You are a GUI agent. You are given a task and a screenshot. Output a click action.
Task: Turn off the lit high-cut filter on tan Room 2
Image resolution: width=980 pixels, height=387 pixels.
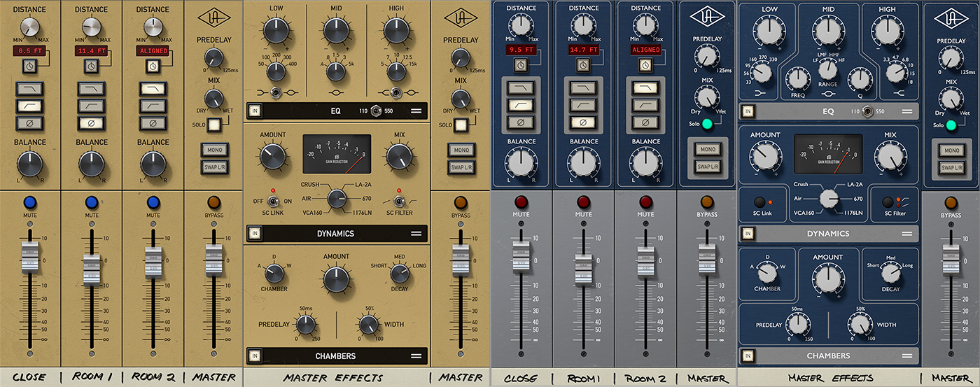(x=153, y=89)
